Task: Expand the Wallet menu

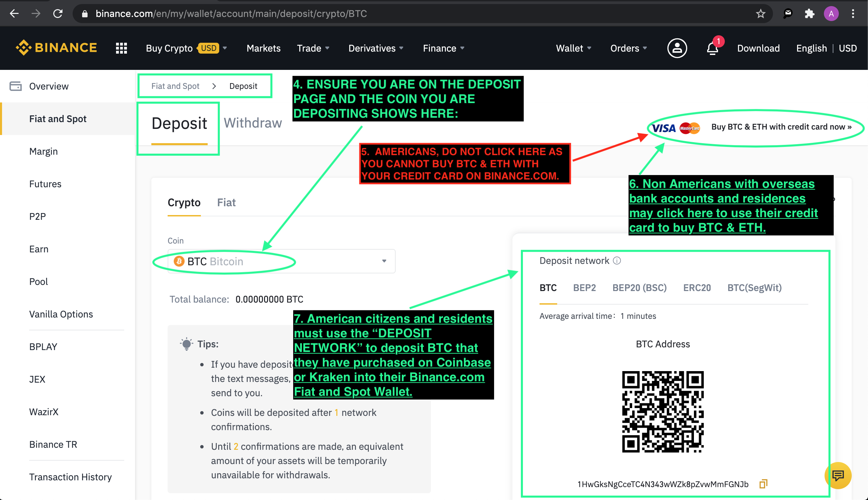Action: coord(573,48)
